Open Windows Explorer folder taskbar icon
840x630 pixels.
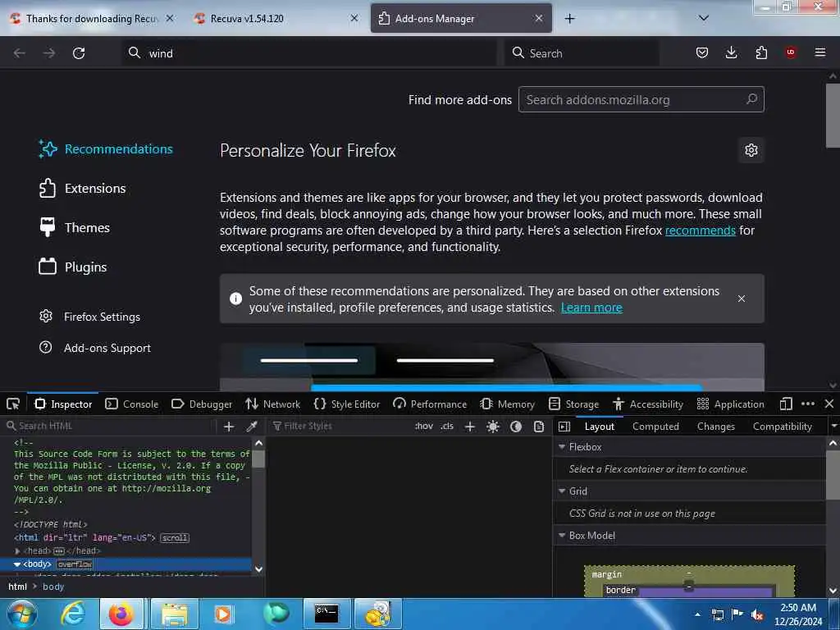coord(175,614)
